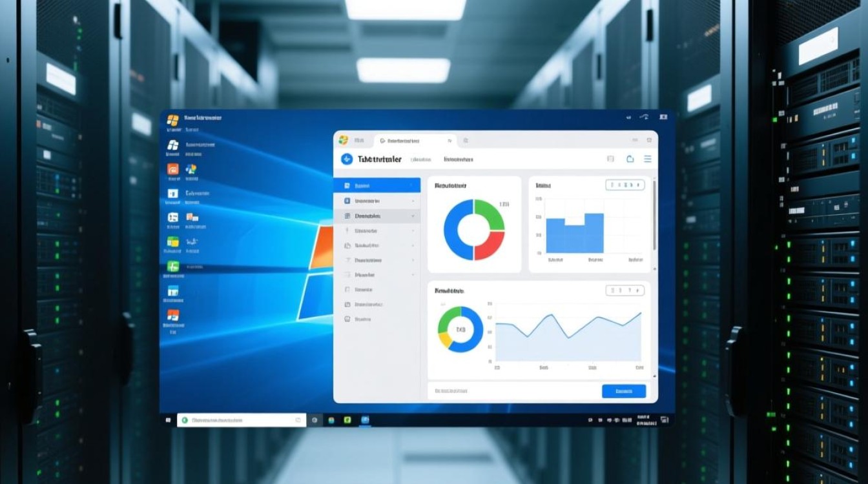Open the green desktop shortcut icon
868x484 pixels.
pos(172,267)
